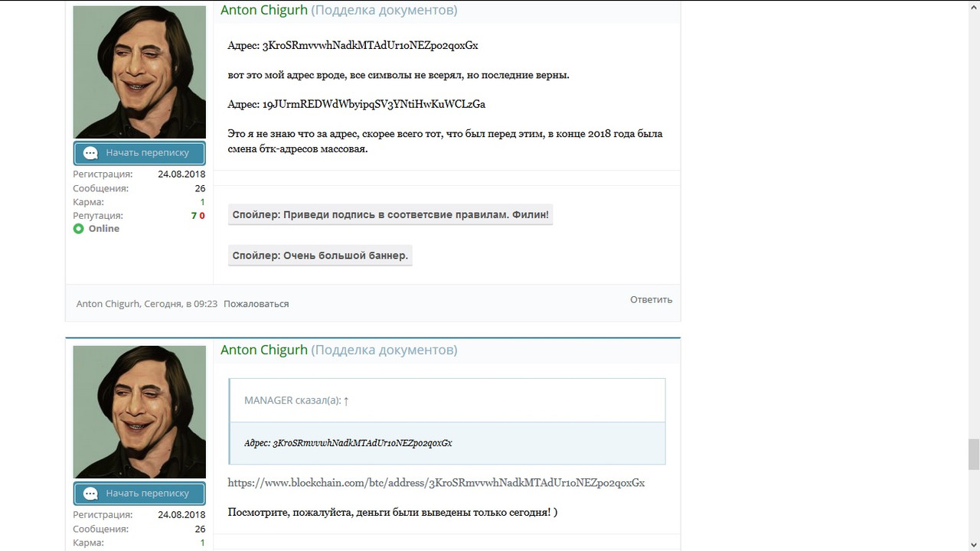Open post timestamp 'Сегодня, в 09:23'
Screen dimensions: 980x551
[x=181, y=304]
